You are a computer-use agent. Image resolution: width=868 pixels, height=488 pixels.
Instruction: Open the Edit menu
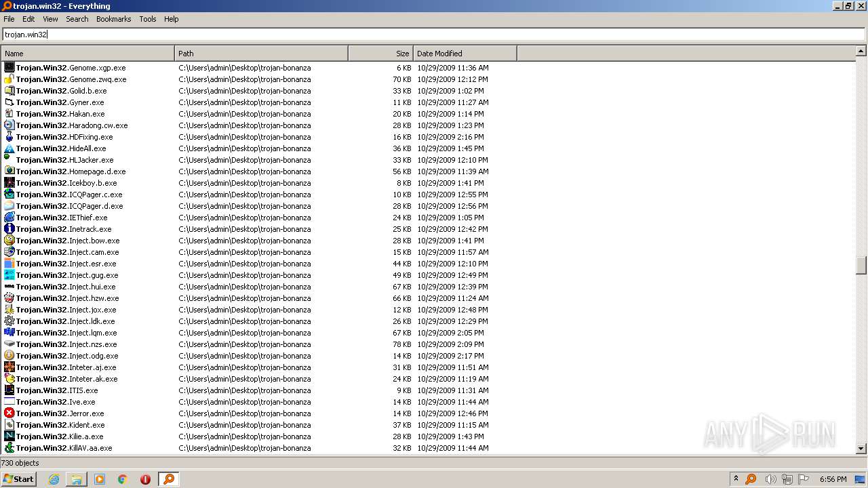point(28,19)
